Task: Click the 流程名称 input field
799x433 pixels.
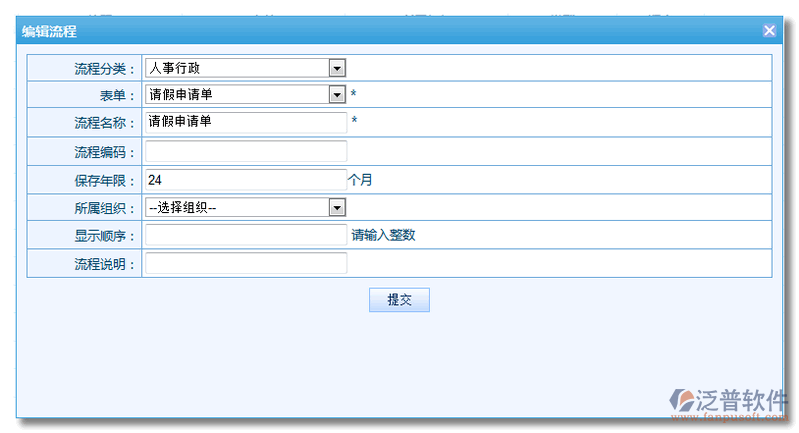Action: (x=246, y=122)
